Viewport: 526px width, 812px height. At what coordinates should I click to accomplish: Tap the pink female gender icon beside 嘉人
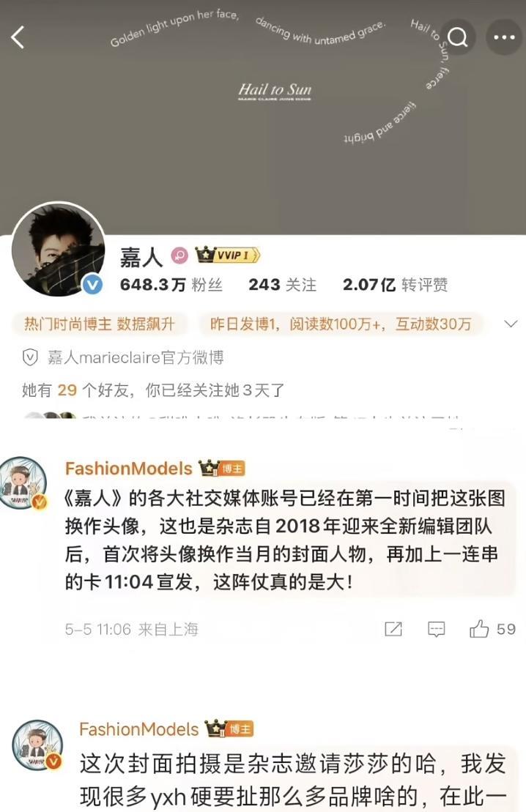(179, 256)
